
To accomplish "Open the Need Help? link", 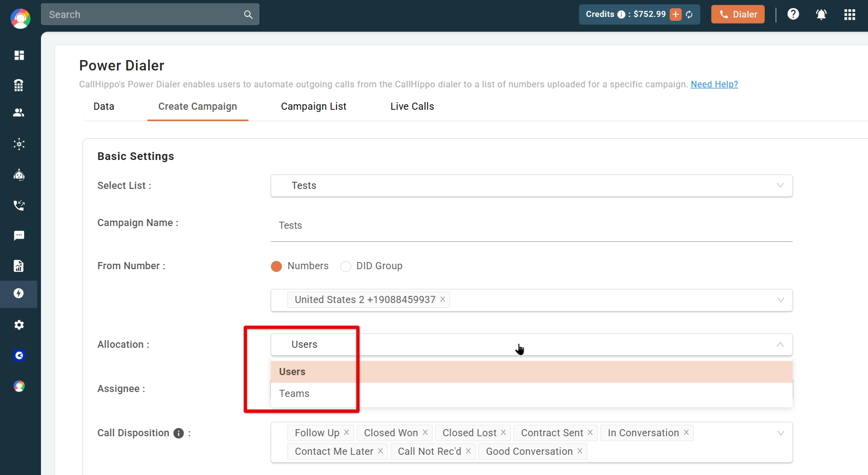I will point(715,84).
